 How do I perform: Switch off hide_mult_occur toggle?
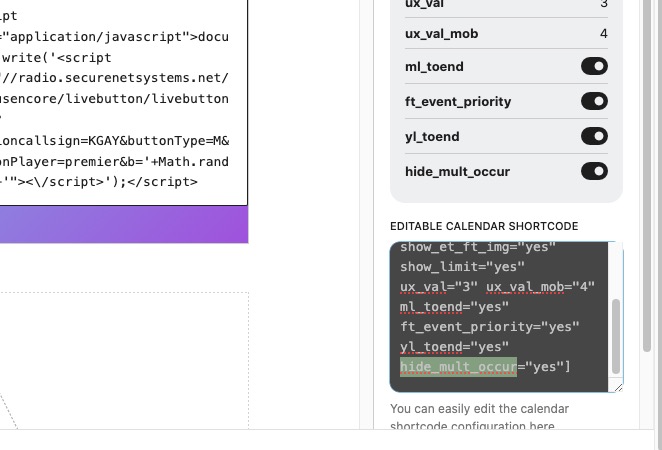point(594,171)
